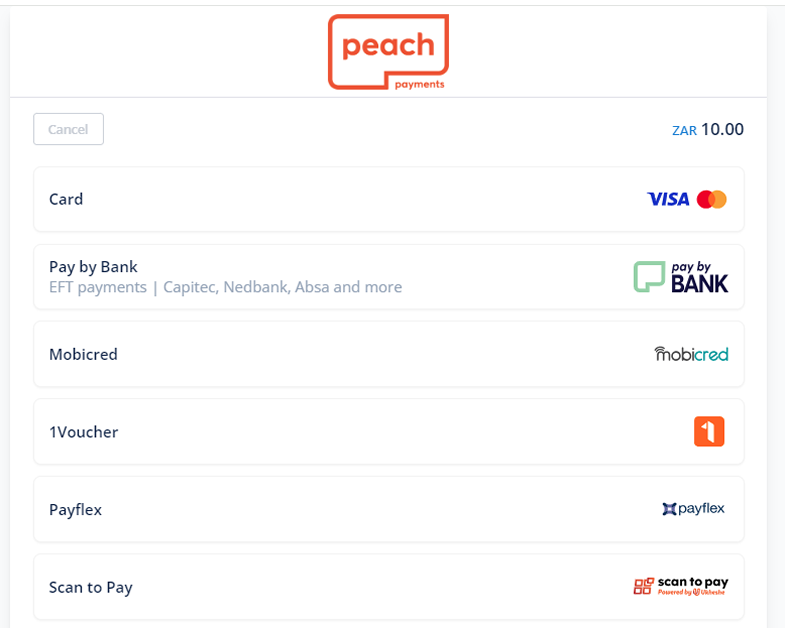Click the Pay by Bank logo
The image size is (785, 629).
point(681,277)
